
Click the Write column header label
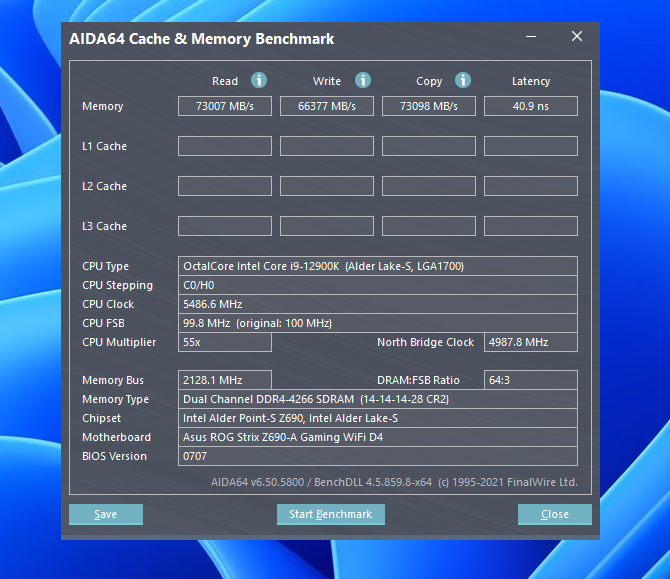coord(327,81)
